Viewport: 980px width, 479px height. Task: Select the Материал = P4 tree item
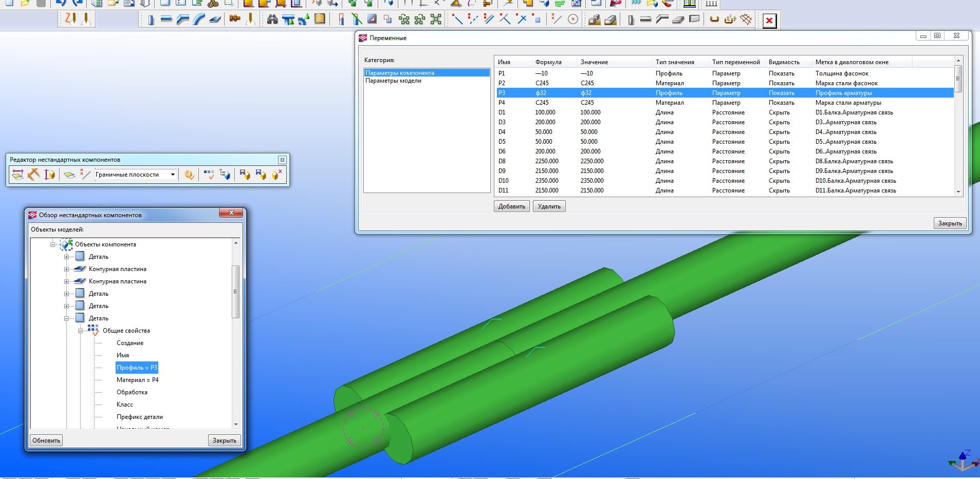coord(137,380)
